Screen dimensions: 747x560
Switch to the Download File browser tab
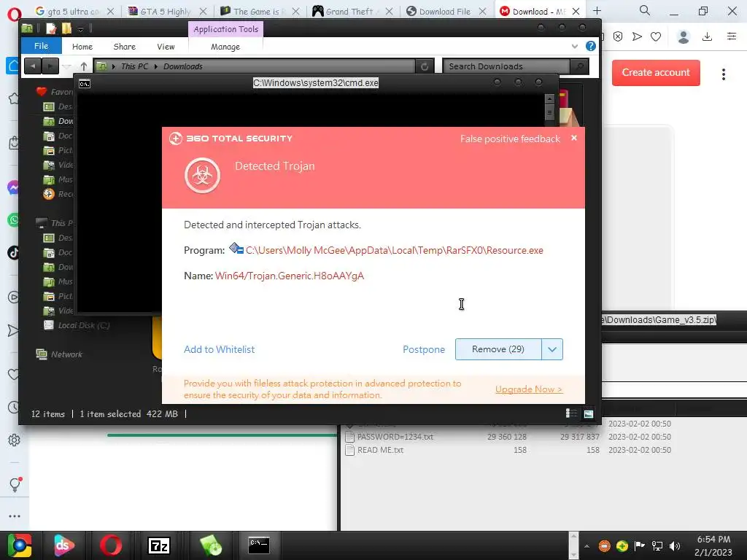(x=446, y=12)
